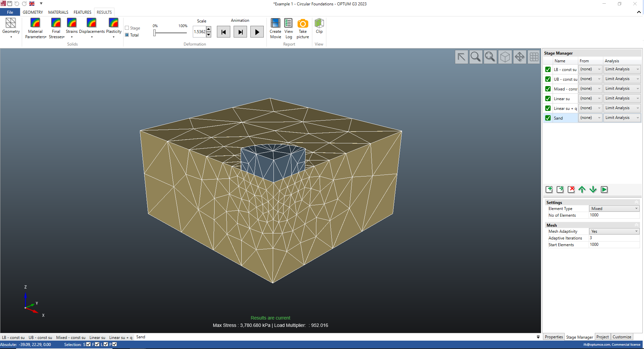Take picture with camera icon
This screenshot has height=349, width=644.
click(x=303, y=28)
